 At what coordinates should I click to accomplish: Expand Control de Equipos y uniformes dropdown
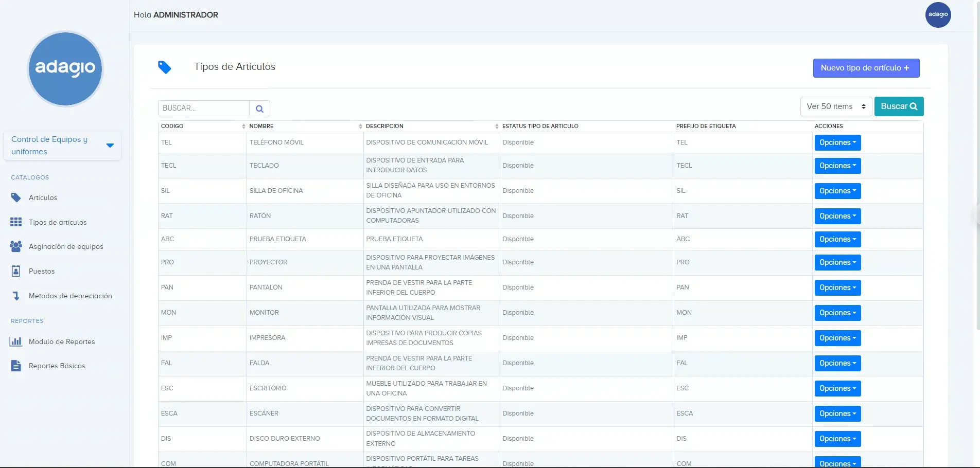[x=110, y=146]
